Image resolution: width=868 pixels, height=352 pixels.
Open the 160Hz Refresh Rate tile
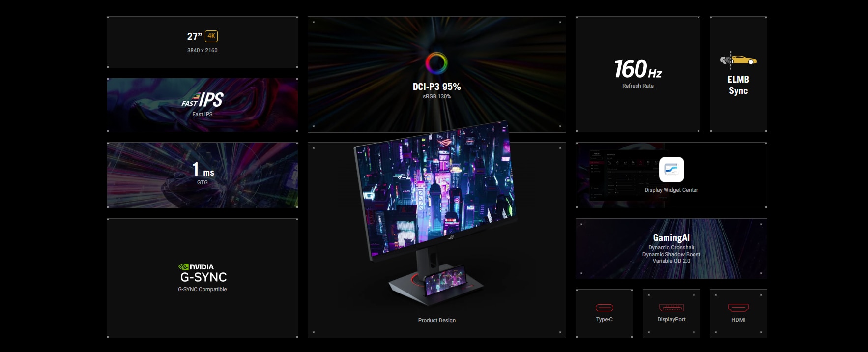pos(638,74)
